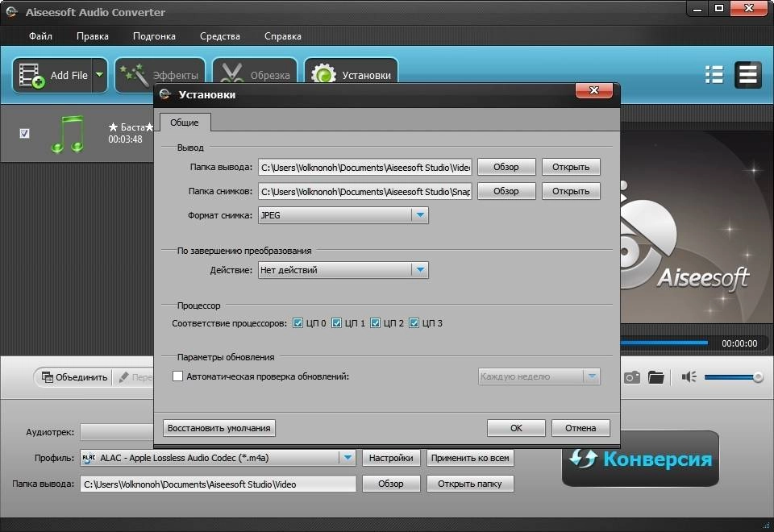Maximize the Aiseesoft Audio Converter window

719,8
